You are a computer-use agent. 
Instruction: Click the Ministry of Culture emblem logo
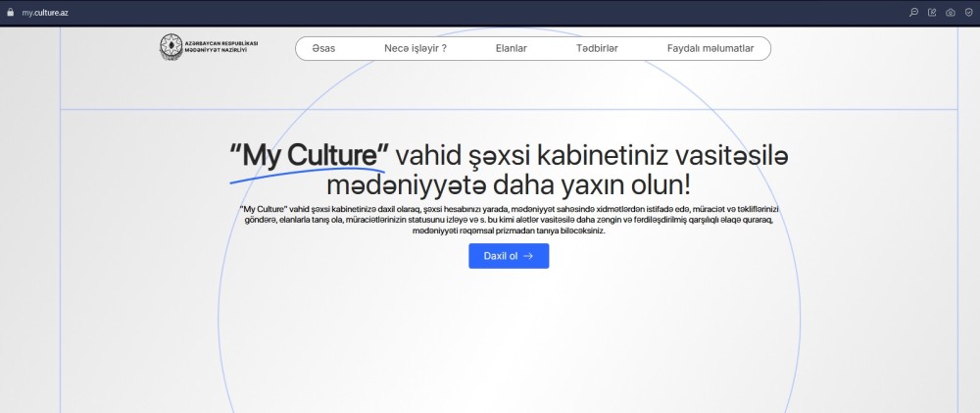coord(171,47)
